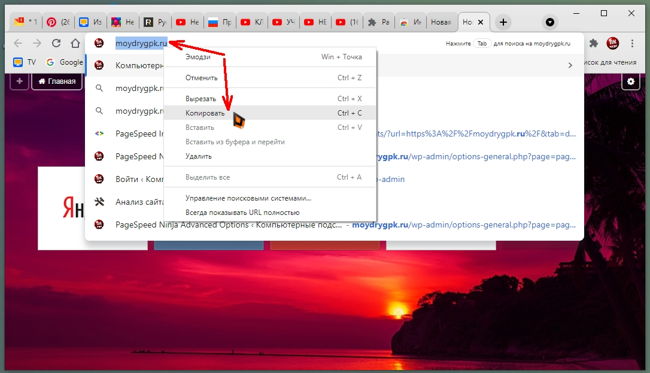Switch to the Russian flag tab
The height and width of the screenshot is (373, 650).
pyautogui.click(x=220, y=22)
